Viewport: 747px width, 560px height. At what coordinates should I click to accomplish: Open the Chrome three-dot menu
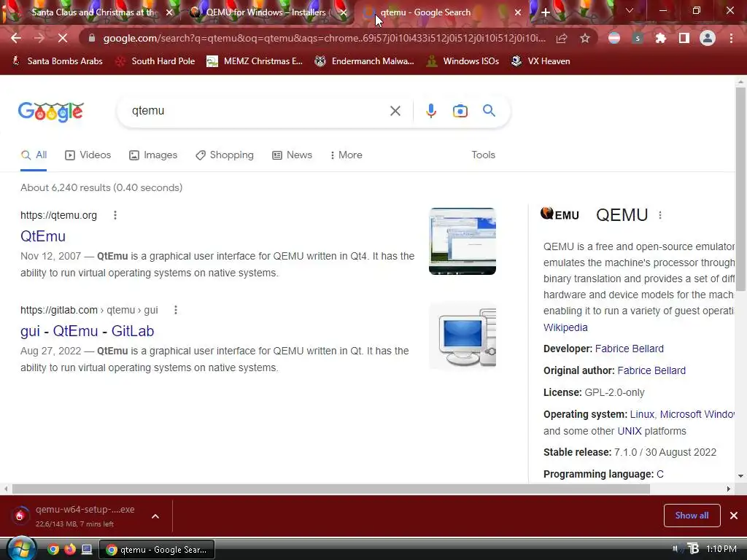(x=731, y=38)
